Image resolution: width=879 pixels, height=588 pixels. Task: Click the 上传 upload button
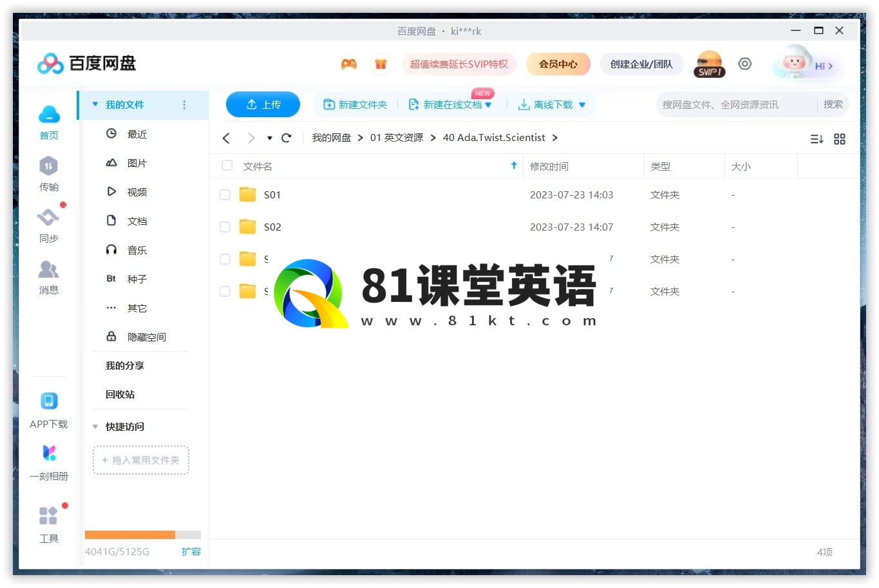tap(263, 105)
